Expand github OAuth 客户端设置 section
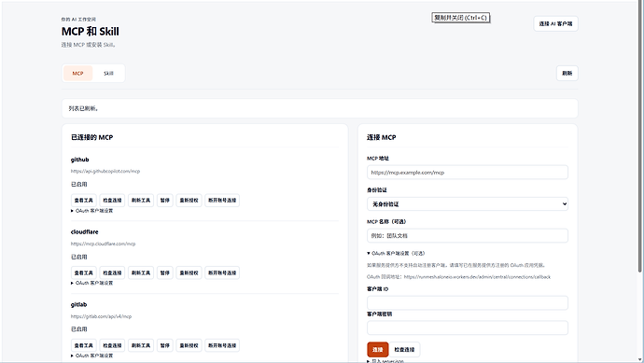644x363 pixels. pos(92,211)
